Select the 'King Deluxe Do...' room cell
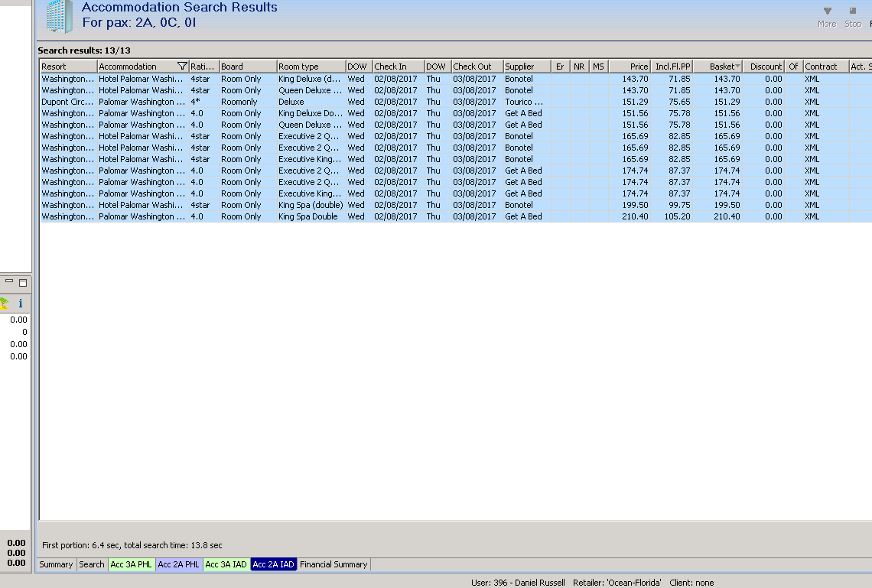The height and width of the screenshot is (588, 872). (x=311, y=113)
